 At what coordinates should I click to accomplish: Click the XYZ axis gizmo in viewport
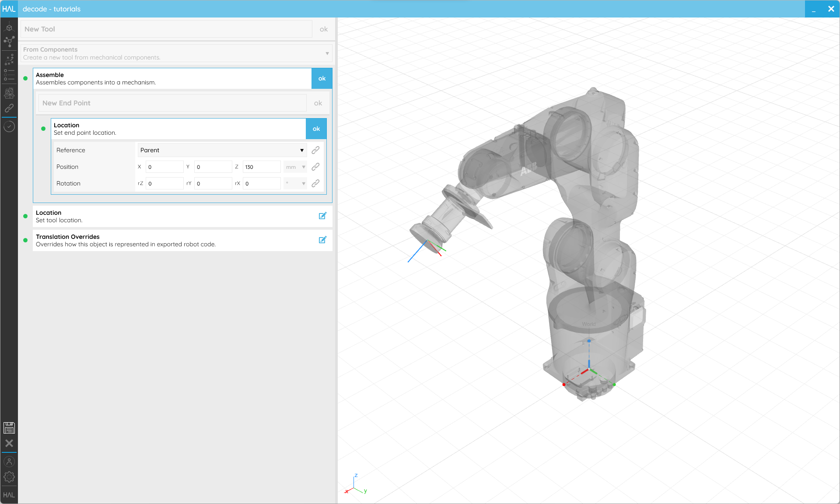(x=356, y=485)
